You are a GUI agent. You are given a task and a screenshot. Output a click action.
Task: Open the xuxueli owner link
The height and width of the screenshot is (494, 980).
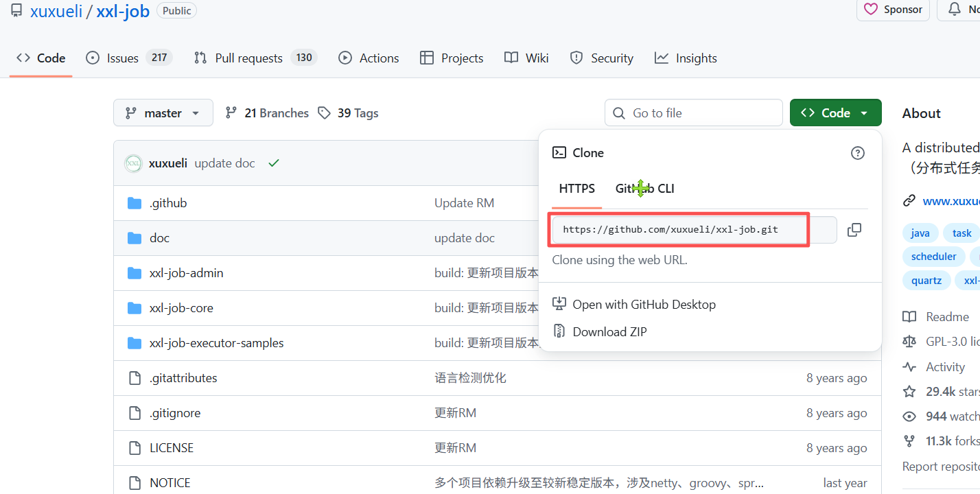pos(56,12)
